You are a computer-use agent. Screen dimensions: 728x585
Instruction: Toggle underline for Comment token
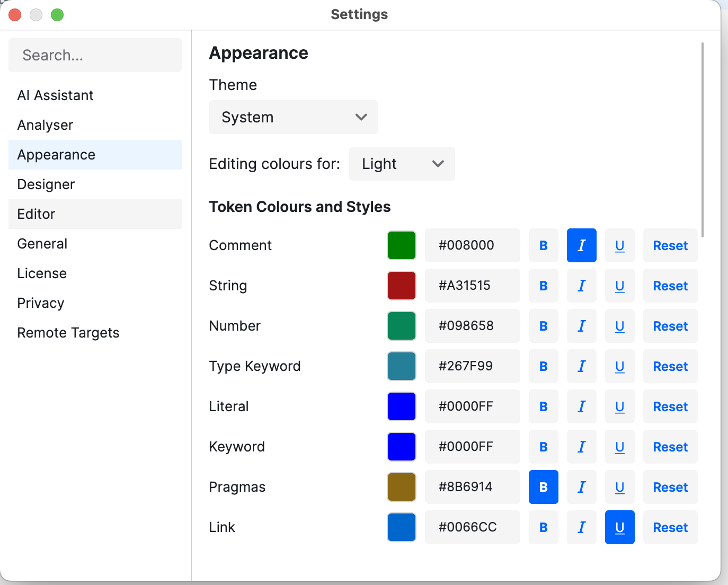[x=619, y=245]
